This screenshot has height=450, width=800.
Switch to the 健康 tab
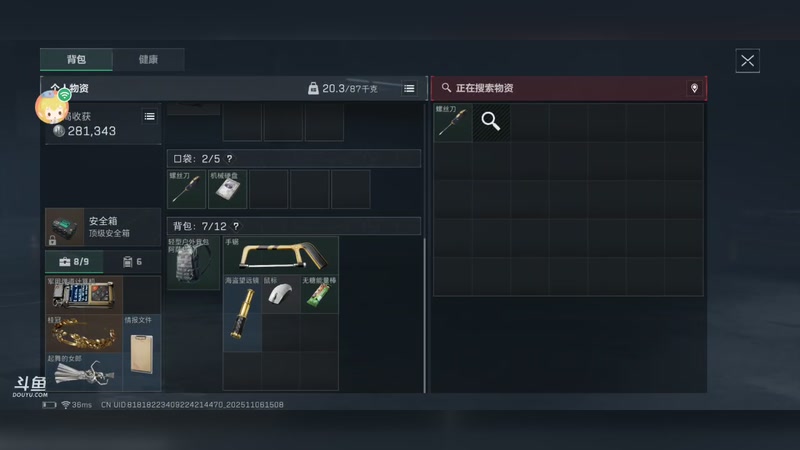[x=148, y=59]
